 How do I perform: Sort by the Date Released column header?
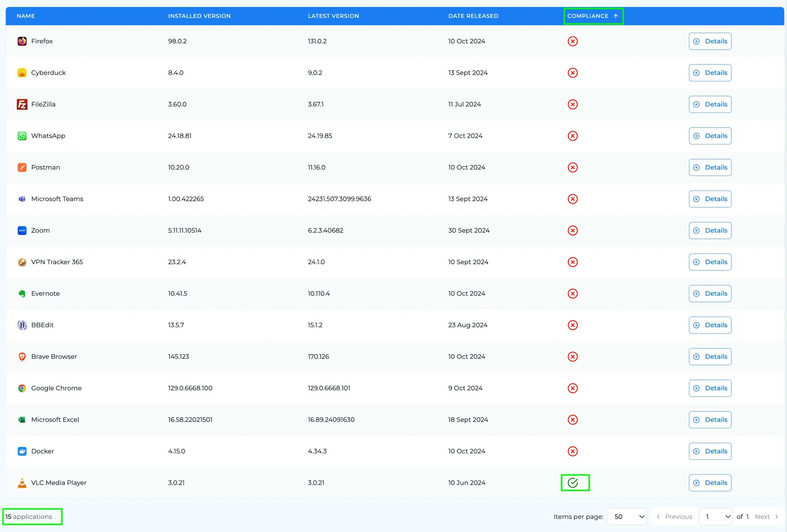(x=473, y=16)
